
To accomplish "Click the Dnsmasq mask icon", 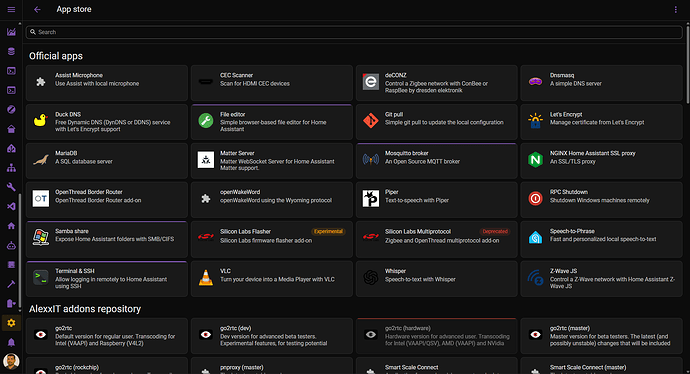I will point(535,81).
